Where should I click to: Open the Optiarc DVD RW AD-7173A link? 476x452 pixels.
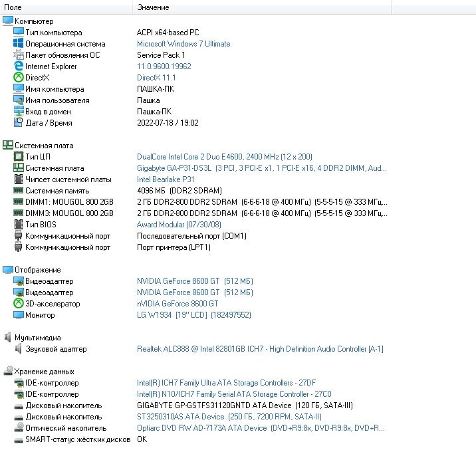click(x=261, y=427)
